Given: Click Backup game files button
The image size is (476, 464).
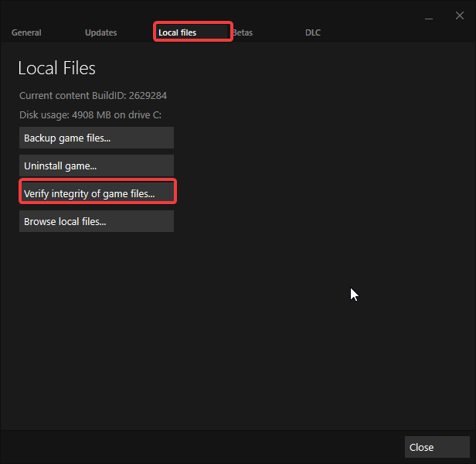Looking at the screenshot, I should pyautogui.click(x=97, y=138).
